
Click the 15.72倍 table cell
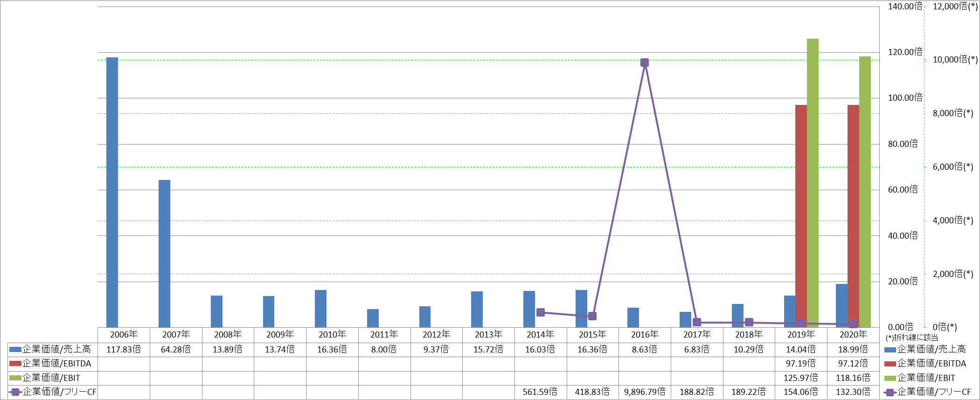pos(488,349)
